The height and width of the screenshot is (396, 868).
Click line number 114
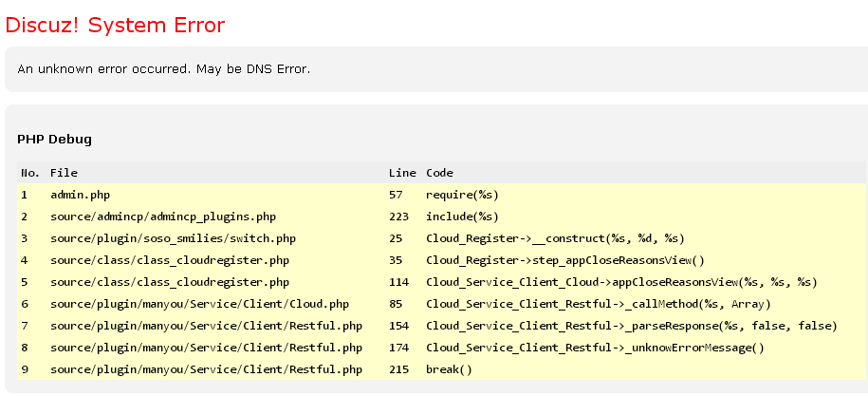[x=398, y=282]
